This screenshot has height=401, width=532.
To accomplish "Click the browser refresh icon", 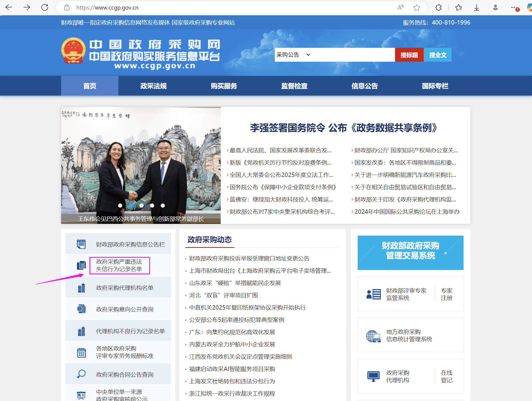I will 45,7.
